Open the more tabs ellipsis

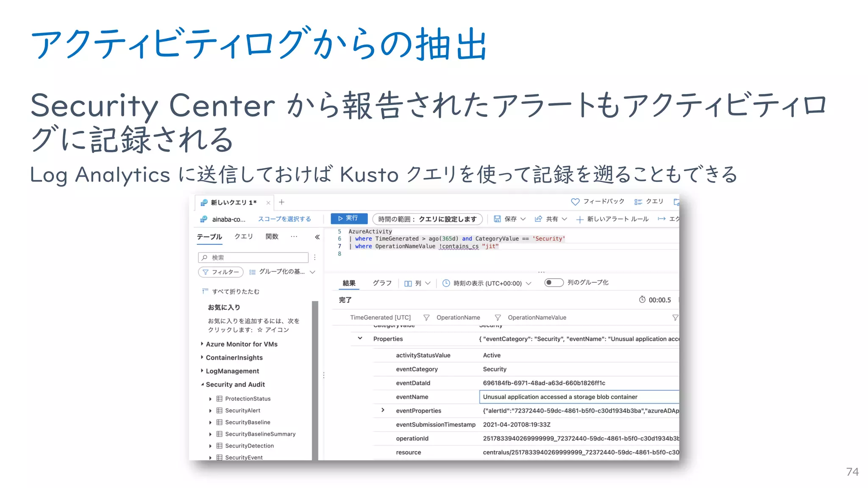(294, 236)
